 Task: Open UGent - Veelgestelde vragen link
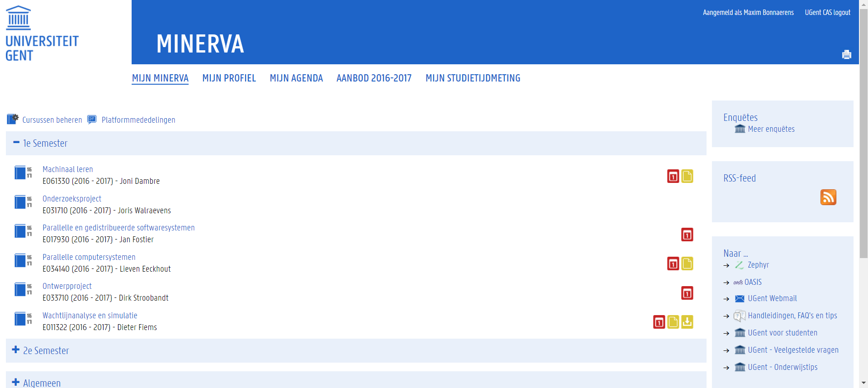pyautogui.click(x=793, y=350)
